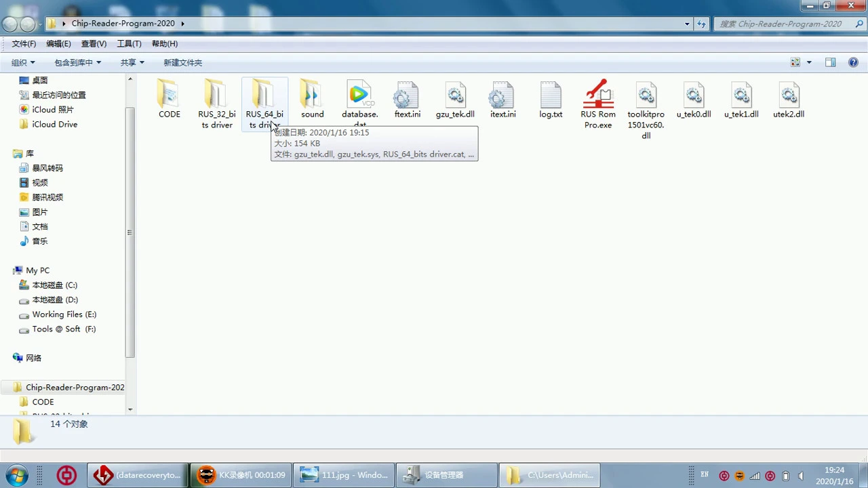Select the RUS_32_bits driver folder
The image size is (868, 488).
coord(216,104)
